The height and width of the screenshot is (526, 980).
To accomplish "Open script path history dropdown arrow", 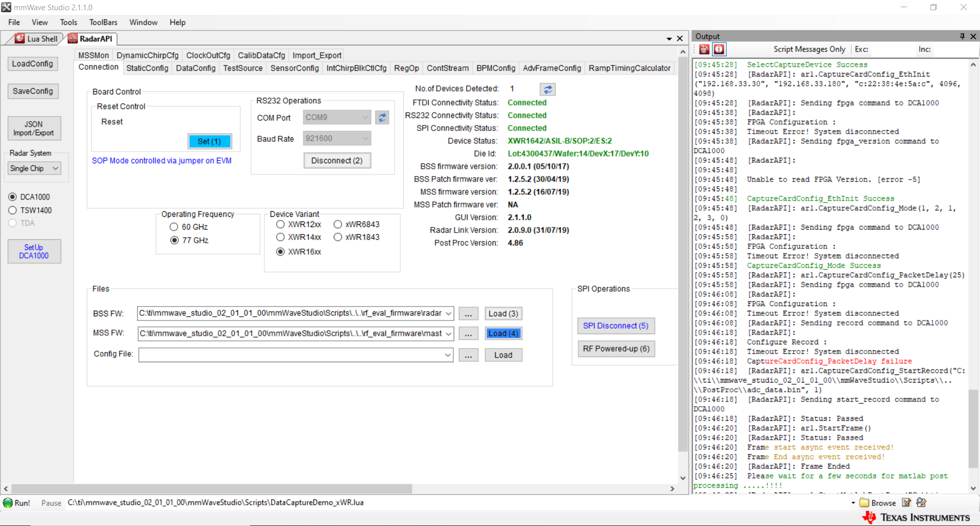I will click(x=853, y=503).
